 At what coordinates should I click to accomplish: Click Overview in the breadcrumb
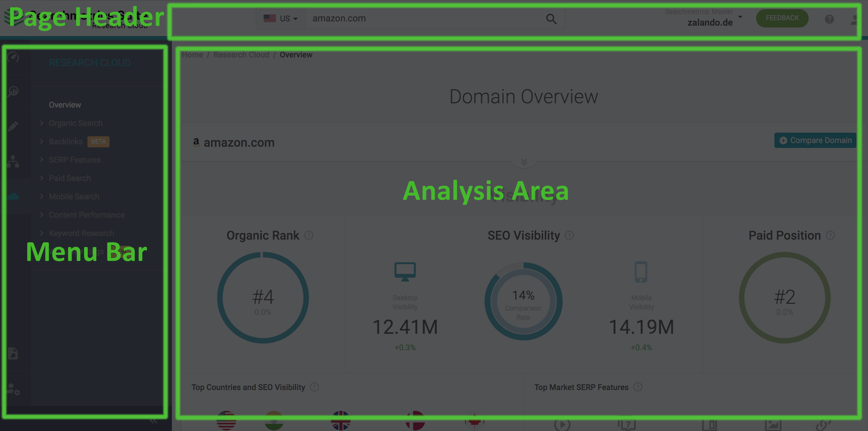point(296,55)
